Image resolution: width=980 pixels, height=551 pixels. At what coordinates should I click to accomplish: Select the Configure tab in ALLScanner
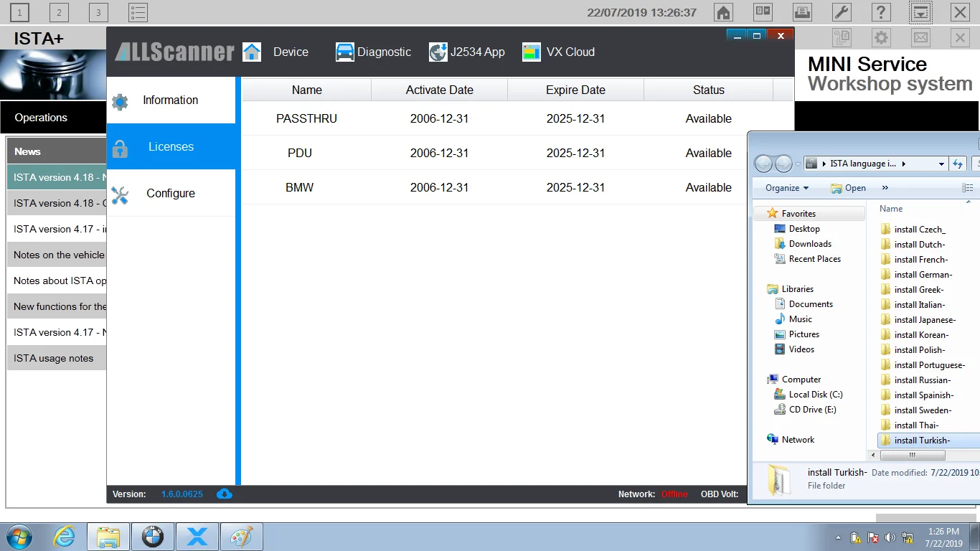pos(171,193)
